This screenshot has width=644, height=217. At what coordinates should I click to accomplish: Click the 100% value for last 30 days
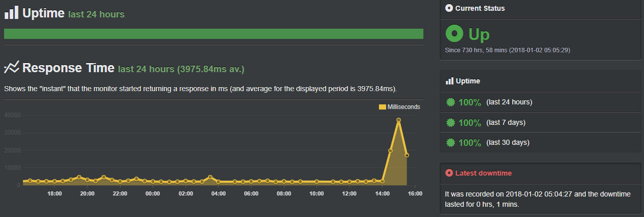point(470,143)
